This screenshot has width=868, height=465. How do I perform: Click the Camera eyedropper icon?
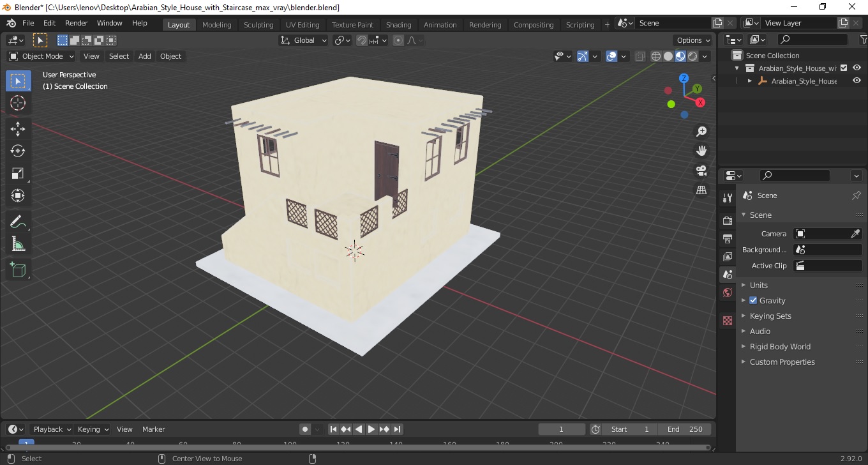855,234
